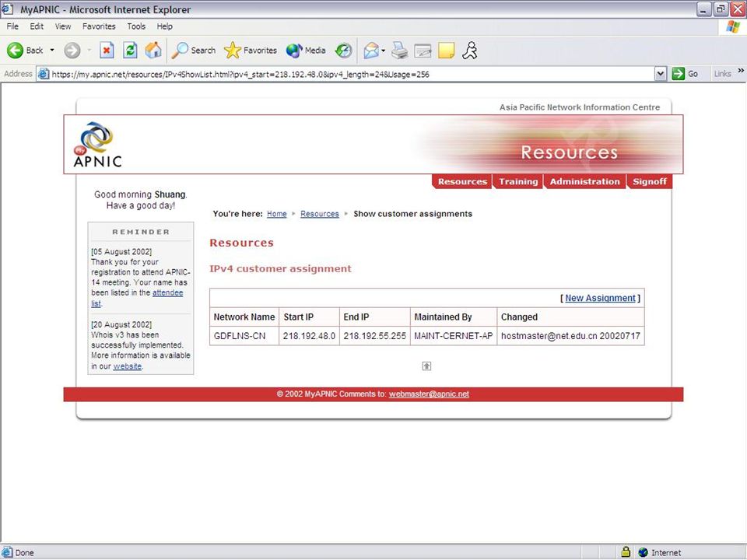Open the Search pane with magnifier icon
The width and height of the screenshot is (747, 560).
[x=194, y=50]
